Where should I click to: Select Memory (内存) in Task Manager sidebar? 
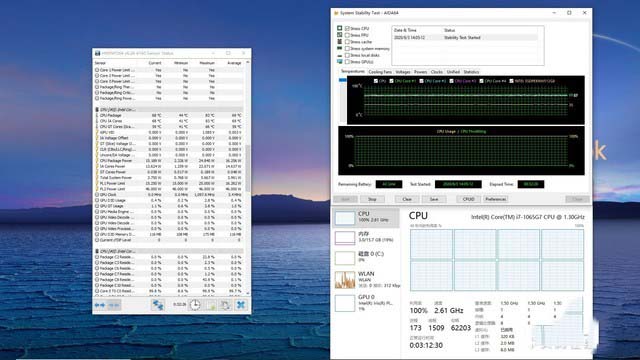click(x=366, y=237)
